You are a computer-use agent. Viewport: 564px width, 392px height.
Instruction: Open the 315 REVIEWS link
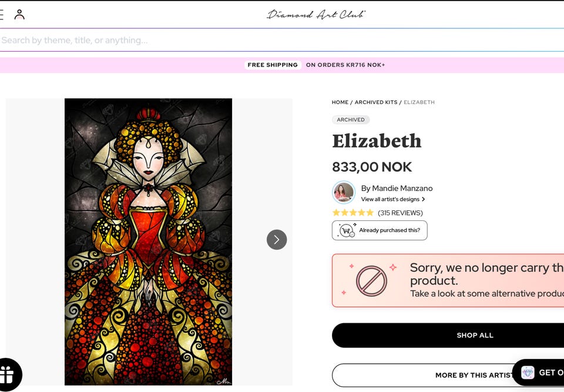click(400, 213)
